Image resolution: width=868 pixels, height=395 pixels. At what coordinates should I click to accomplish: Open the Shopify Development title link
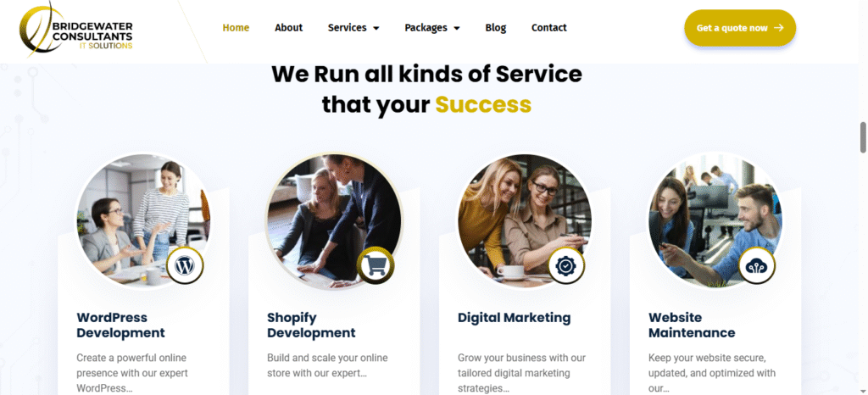[x=311, y=325]
